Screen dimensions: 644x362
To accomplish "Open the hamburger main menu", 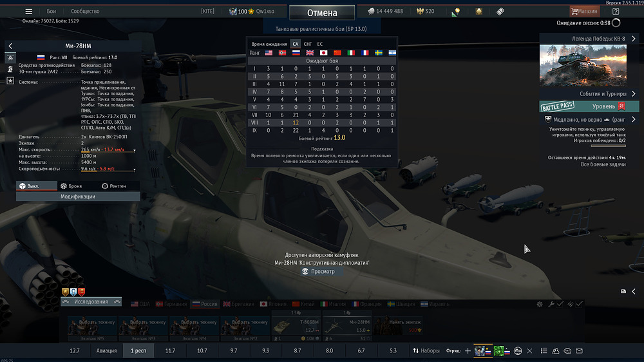I will (29, 12).
